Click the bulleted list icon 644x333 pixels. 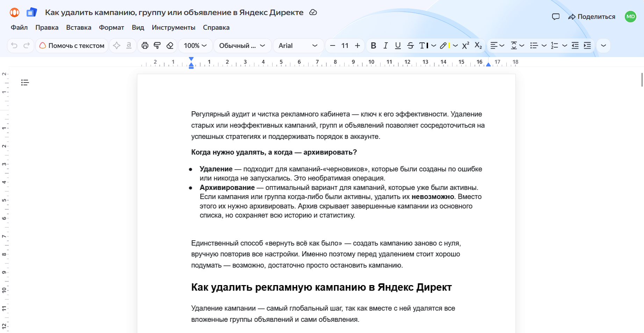(x=534, y=45)
